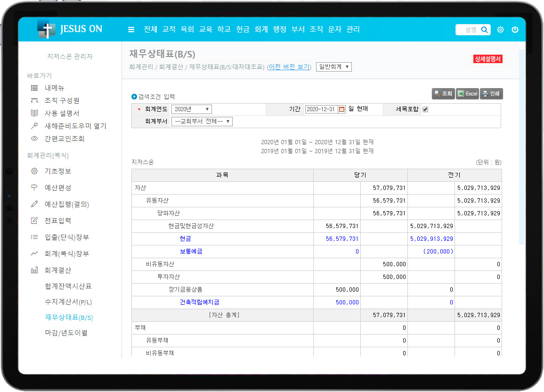The height and width of the screenshot is (392, 544).
Task: Click the hamburger menu icon
Action: [x=131, y=30]
